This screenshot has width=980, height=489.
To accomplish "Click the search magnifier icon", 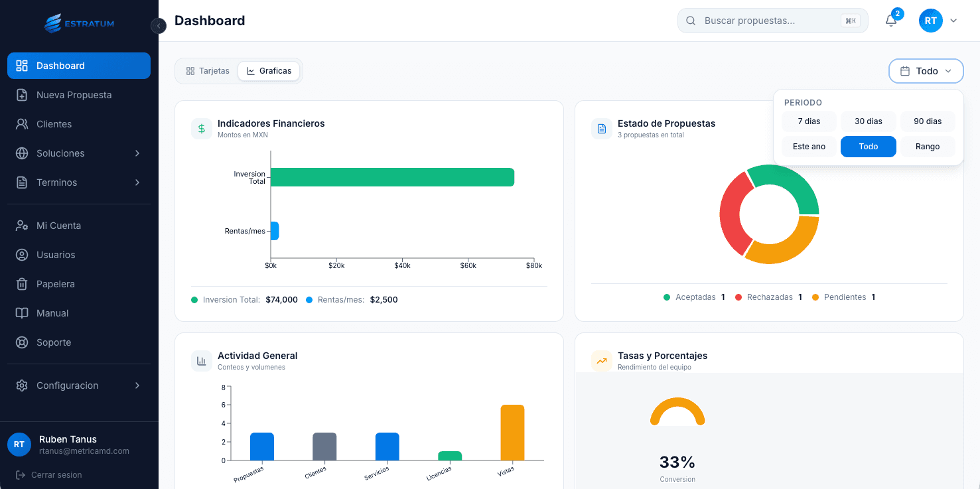I will (x=691, y=21).
